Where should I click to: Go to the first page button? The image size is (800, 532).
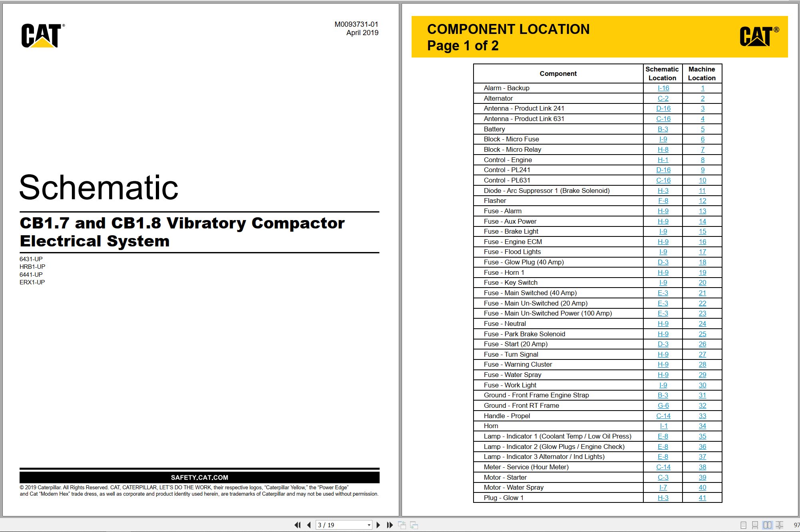coord(297,525)
